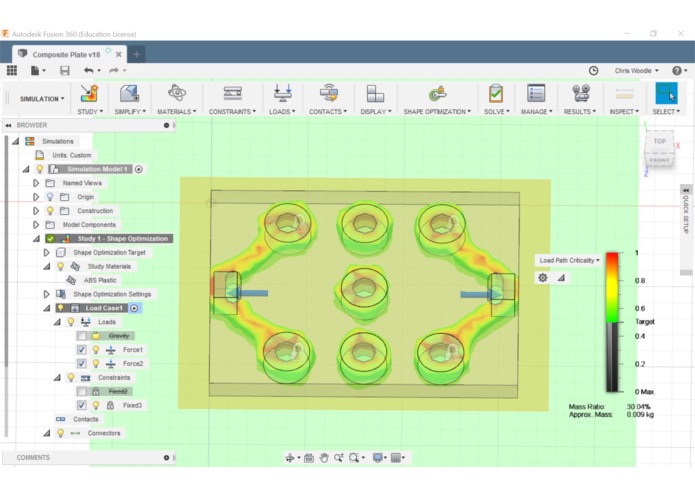Uncheck the Fixed3 constraint checkbox
The width and height of the screenshot is (695, 494).
tap(82, 405)
